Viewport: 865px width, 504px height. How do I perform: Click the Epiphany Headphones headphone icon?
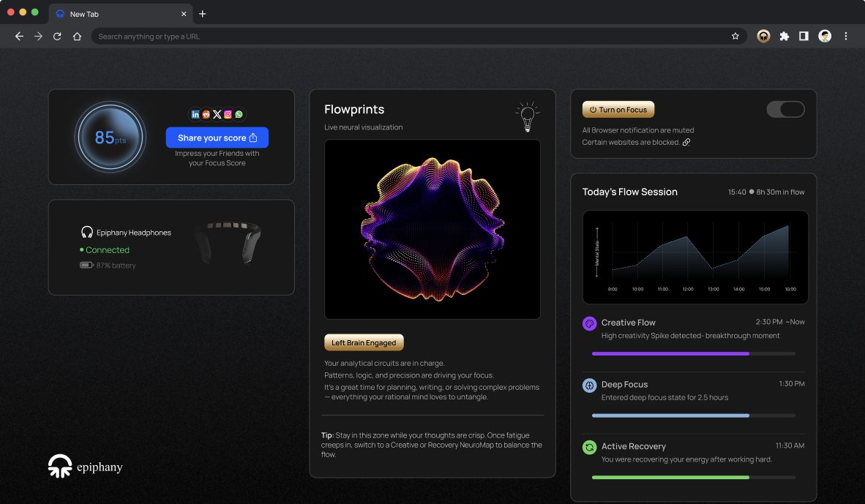point(87,232)
